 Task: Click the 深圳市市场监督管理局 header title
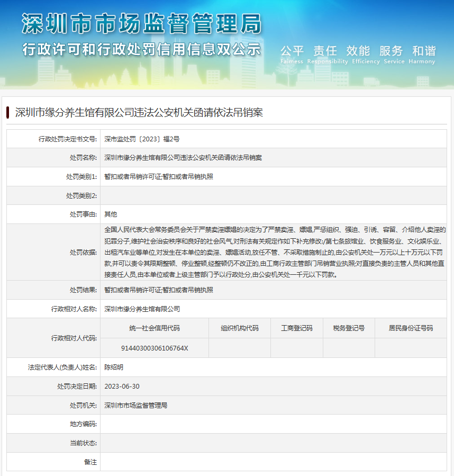(141, 24)
